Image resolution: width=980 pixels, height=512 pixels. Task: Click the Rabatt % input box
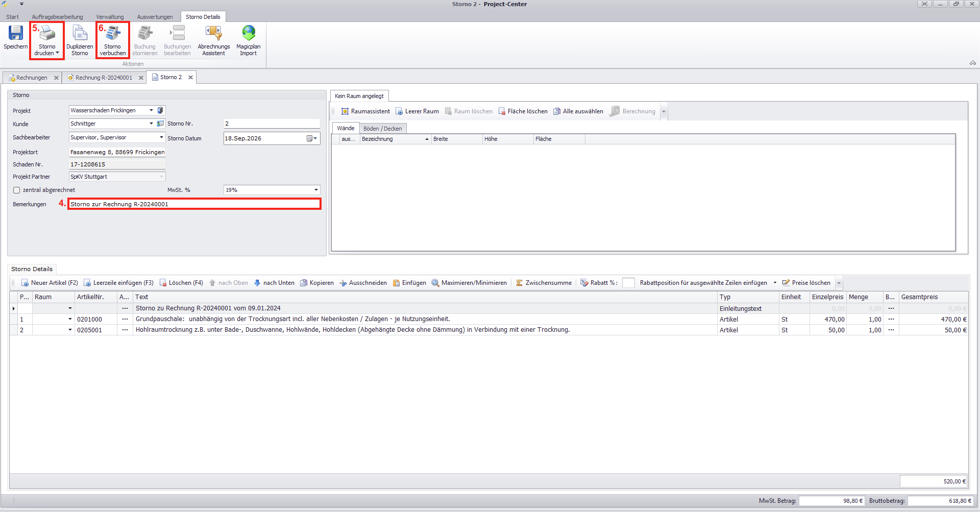click(628, 283)
